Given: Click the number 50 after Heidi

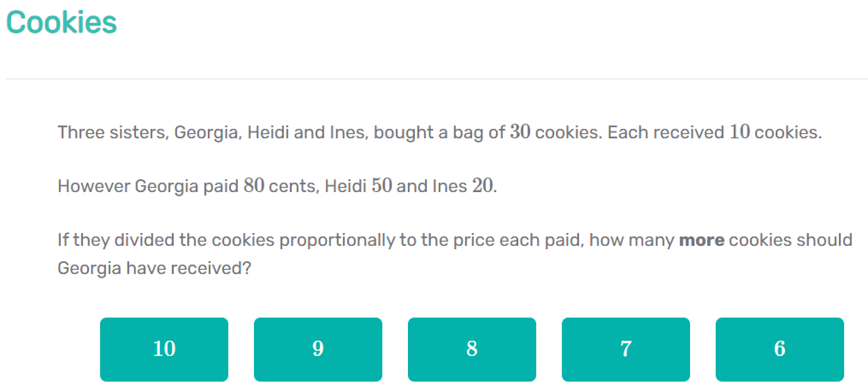Looking at the screenshot, I should click(382, 186).
